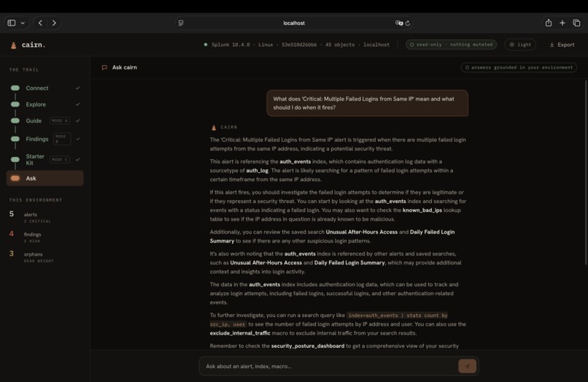
Task: Click the index=auth_events search query snippet
Action: point(328,320)
